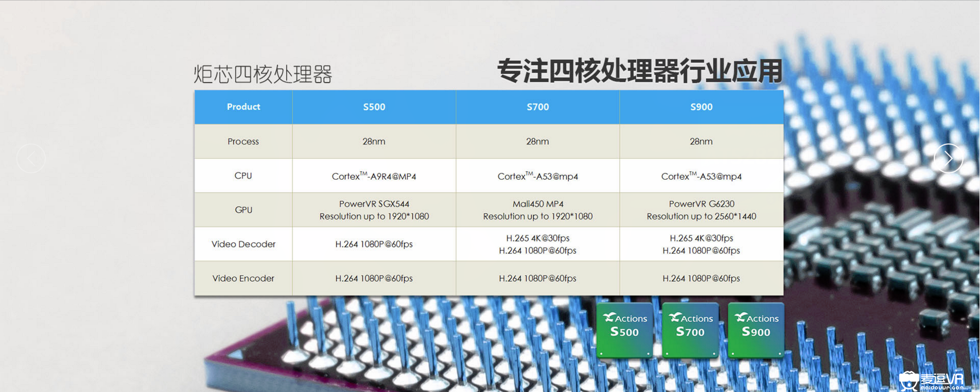Go to the previous carousel slide arrow
The image size is (980, 392).
pos(31,158)
